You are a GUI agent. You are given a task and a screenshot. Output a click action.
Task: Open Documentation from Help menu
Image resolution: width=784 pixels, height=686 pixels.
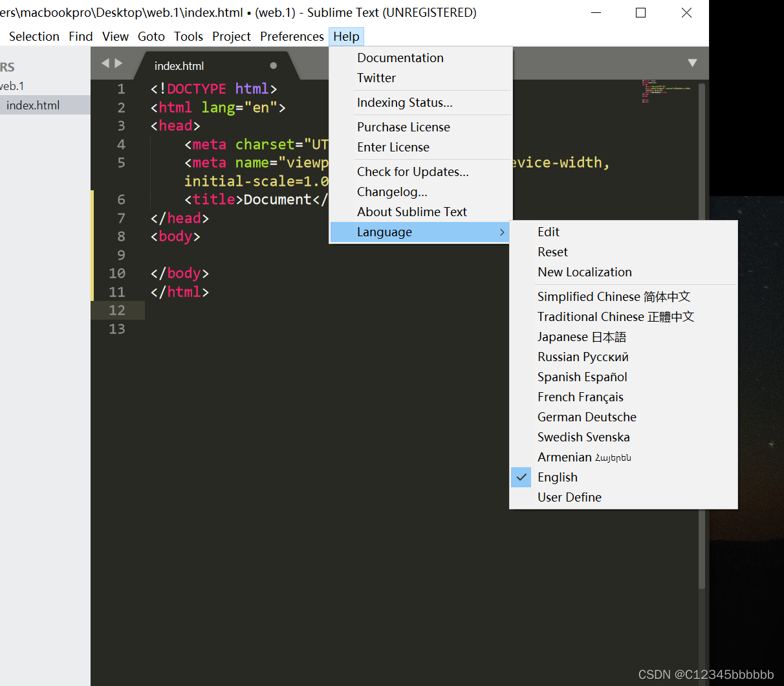pyautogui.click(x=420, y=58)
